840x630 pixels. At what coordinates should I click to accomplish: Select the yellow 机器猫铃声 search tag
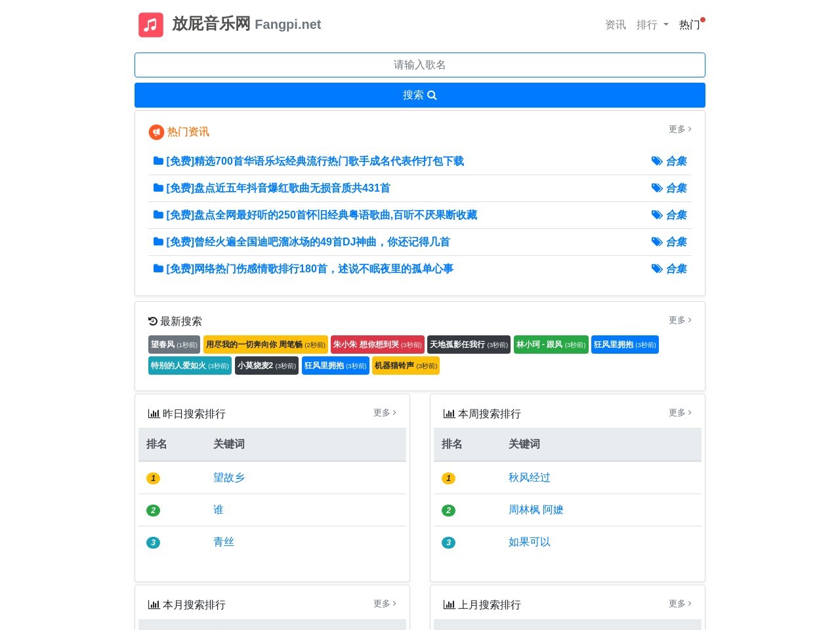[406, 366]
